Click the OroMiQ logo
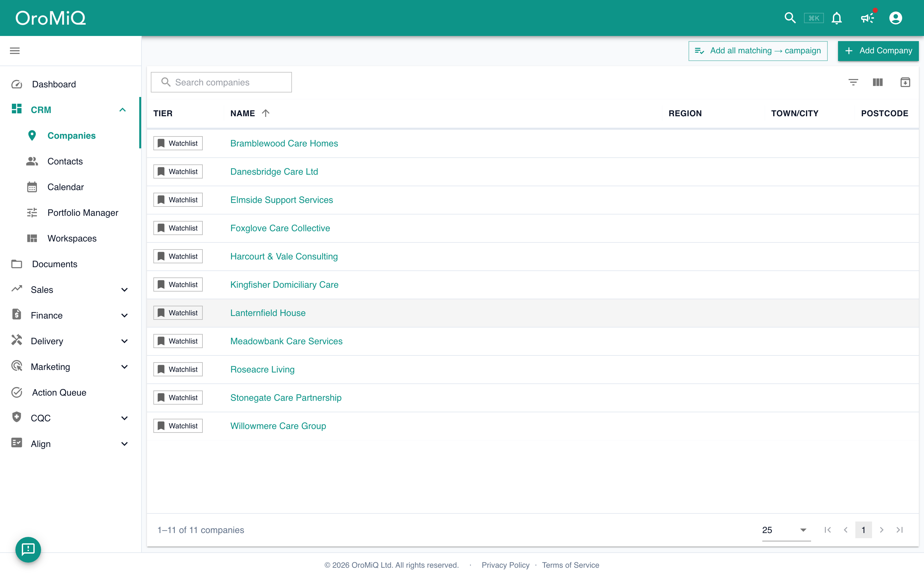924x578 pixels. point(51,18)
